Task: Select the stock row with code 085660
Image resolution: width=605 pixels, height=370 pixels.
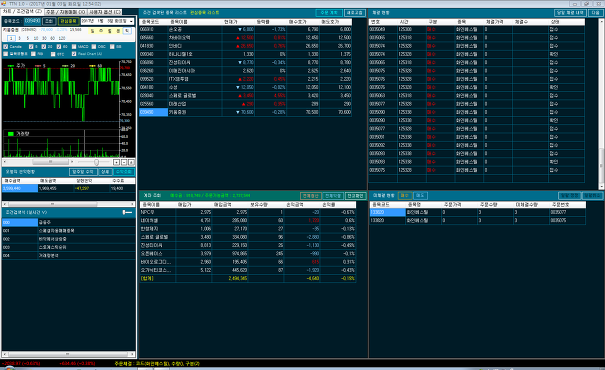Action: pyautogui.click(x=245, y=37)
